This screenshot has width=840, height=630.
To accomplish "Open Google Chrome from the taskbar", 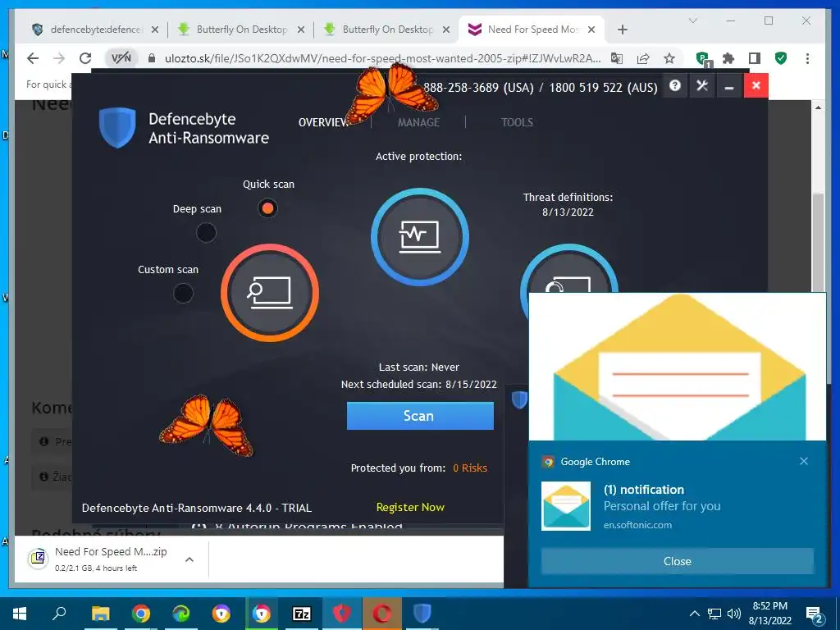I will tap(141, 614).
